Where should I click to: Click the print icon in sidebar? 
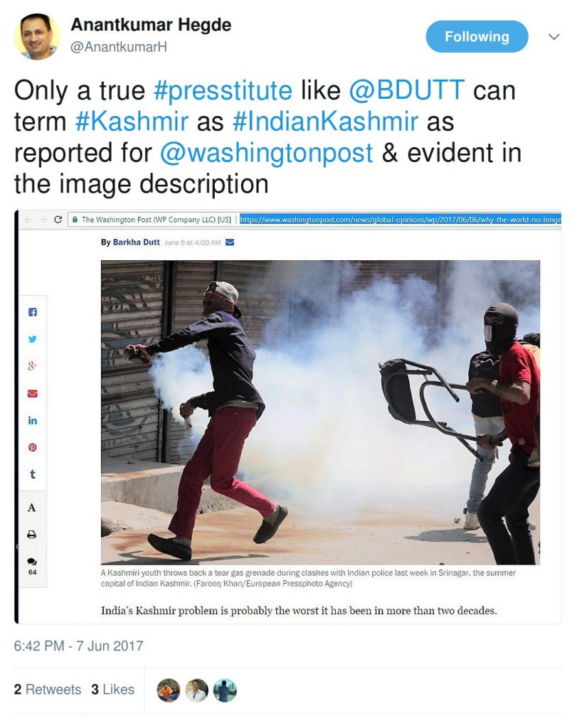pos(32,535)
